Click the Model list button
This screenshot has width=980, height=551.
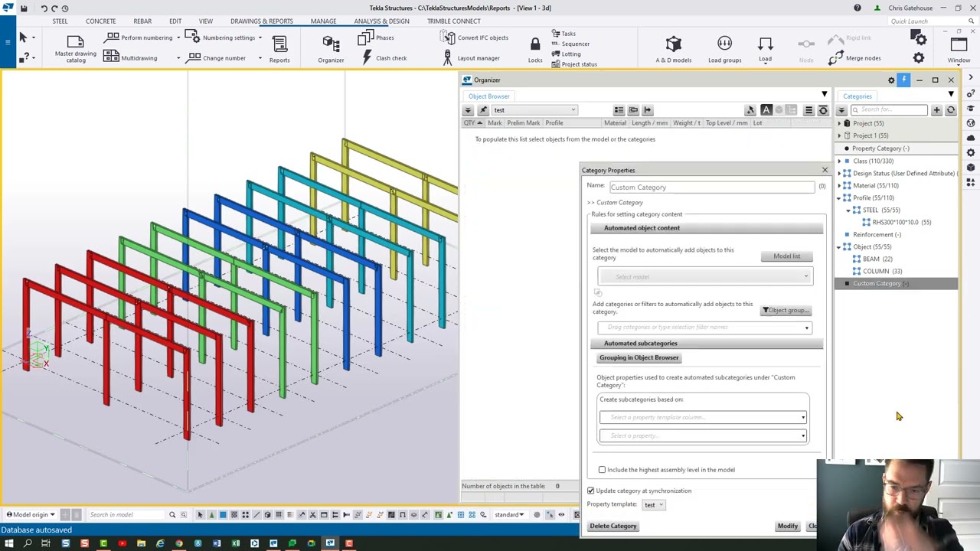tap(787, 256)
